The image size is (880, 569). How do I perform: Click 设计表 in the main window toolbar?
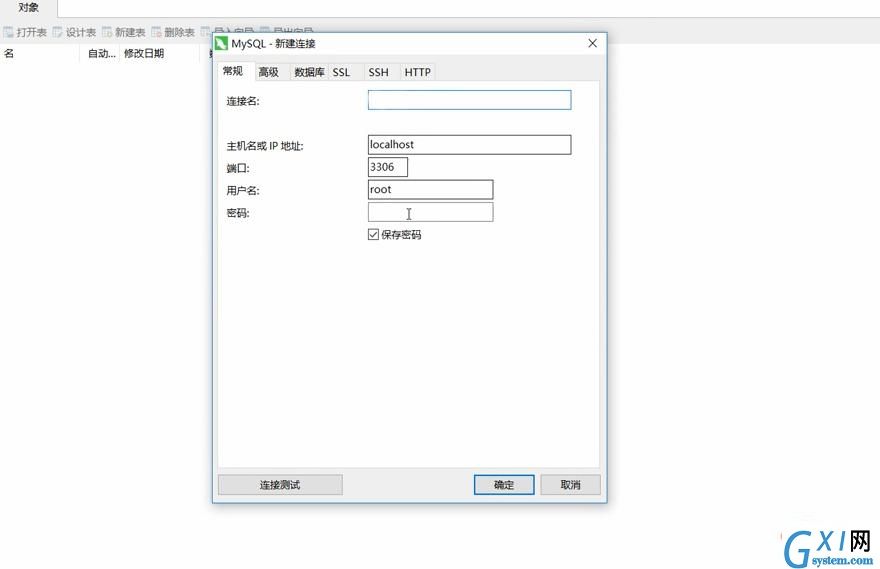click(75, 32)
